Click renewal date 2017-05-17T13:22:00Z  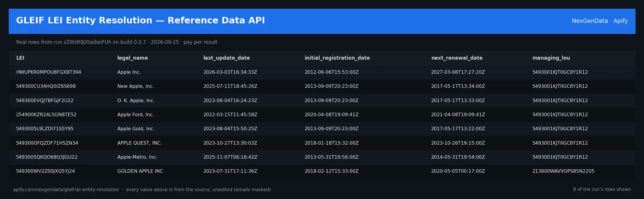pyautogui.click(x=458, y=128)
